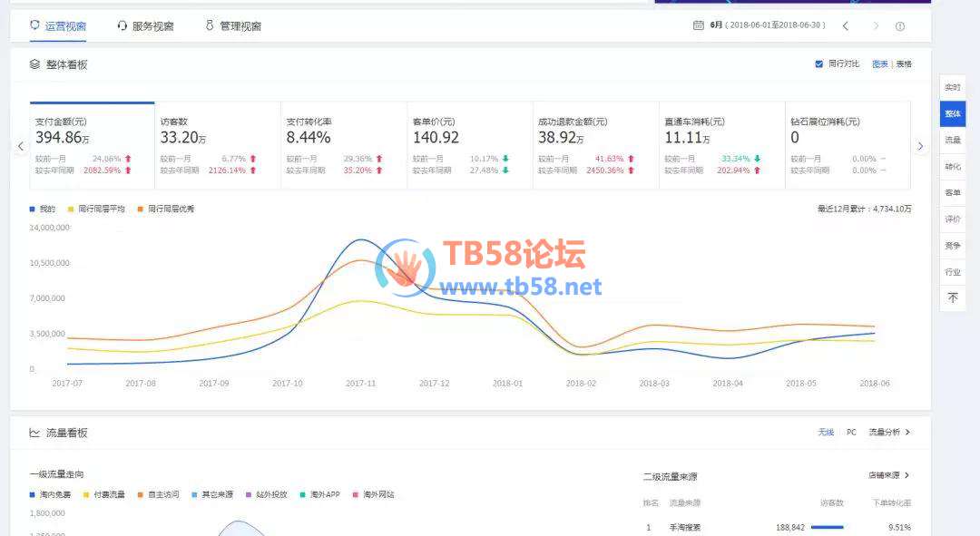Click back-to-top arrow in the side navigation

click(953, 298)
